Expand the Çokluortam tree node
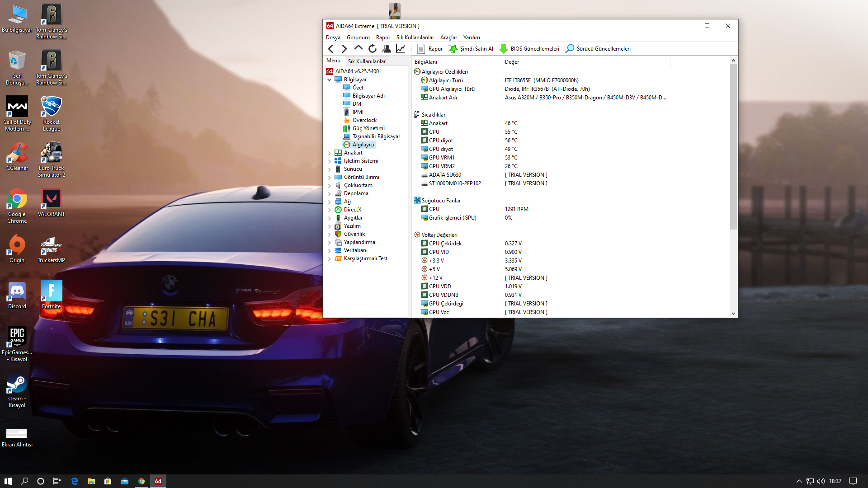This screenshot has width=868, height=488. (330, 185)
